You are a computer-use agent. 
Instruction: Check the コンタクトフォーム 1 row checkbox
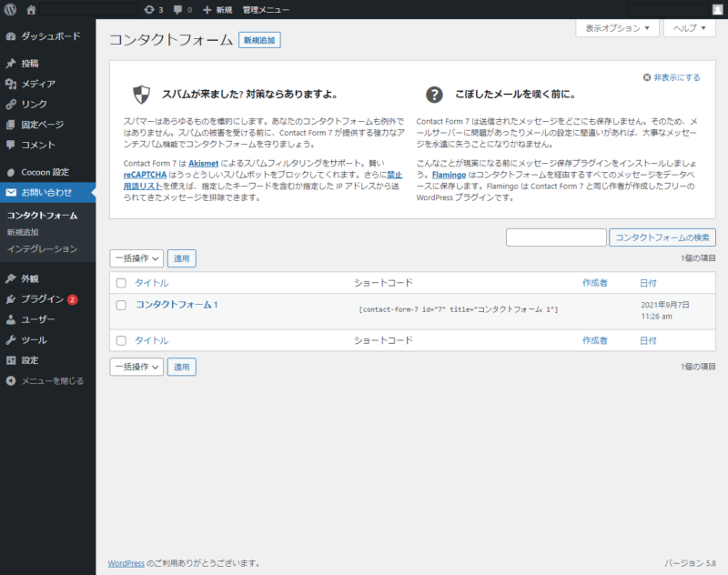(121, 305)
